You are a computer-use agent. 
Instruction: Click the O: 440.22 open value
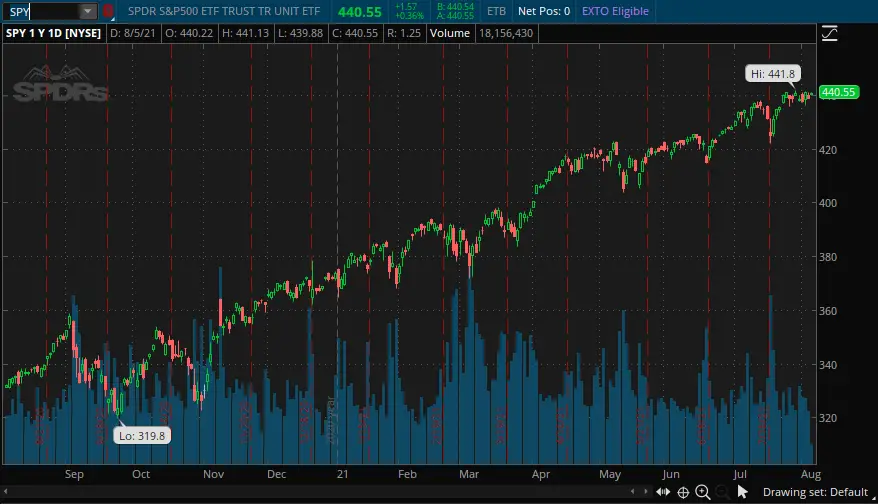point(189,33)
